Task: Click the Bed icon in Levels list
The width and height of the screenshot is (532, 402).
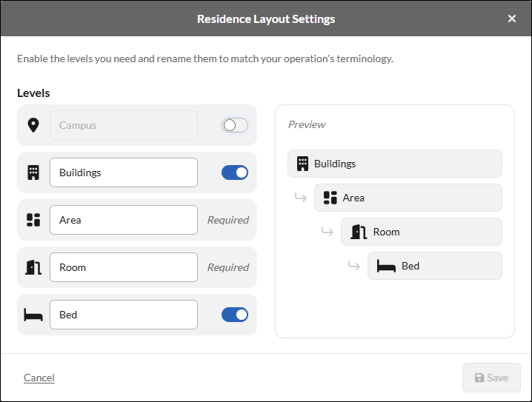Action: click(33, 315)
